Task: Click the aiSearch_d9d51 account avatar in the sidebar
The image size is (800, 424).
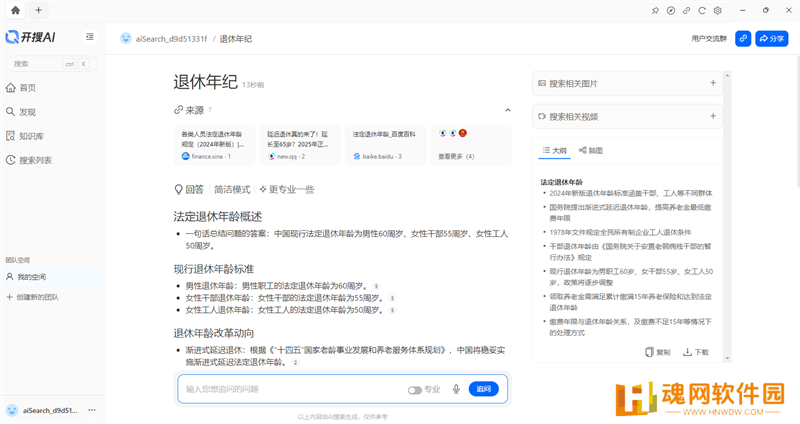Action: coord(12,410)
